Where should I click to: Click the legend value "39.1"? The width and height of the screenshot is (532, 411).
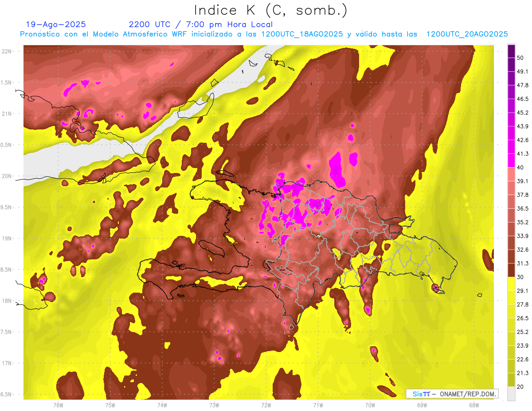coord(523,181)
